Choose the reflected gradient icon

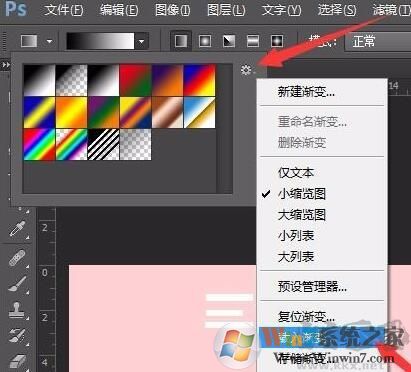[x=253, y=41]
